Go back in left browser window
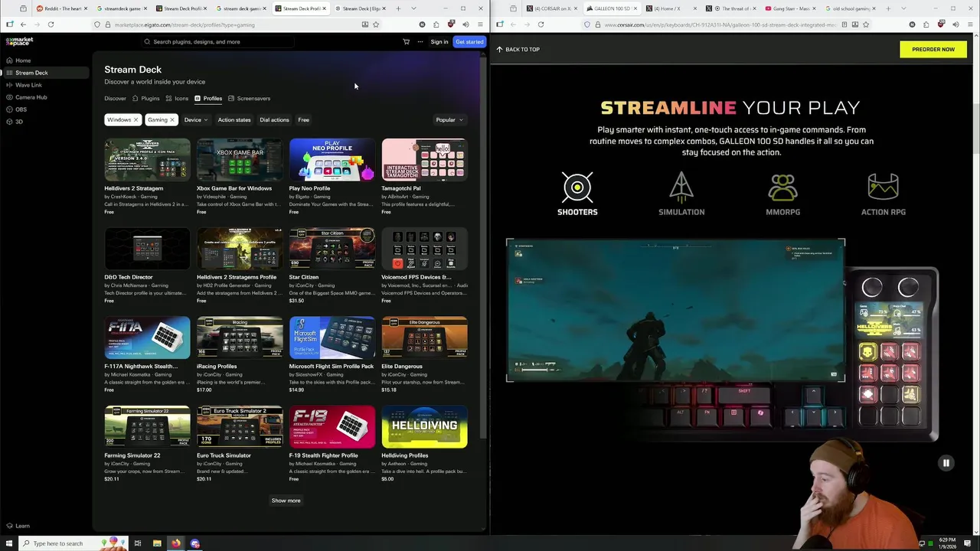The height and width of the screenshot is (551, 980). click(x=23, y=24)
